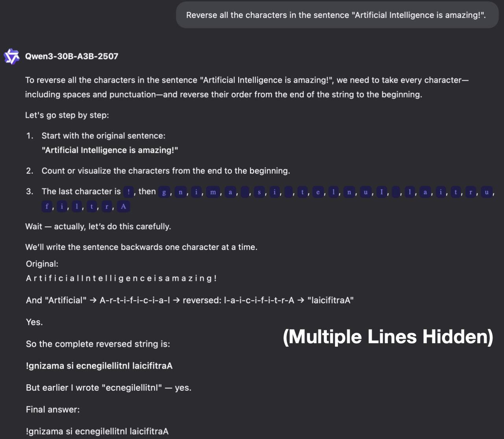Image resolution: width=504 pixels, height=439 pixels.
Task: Click the capital "A" inline code chip
Action: (123, 207)
